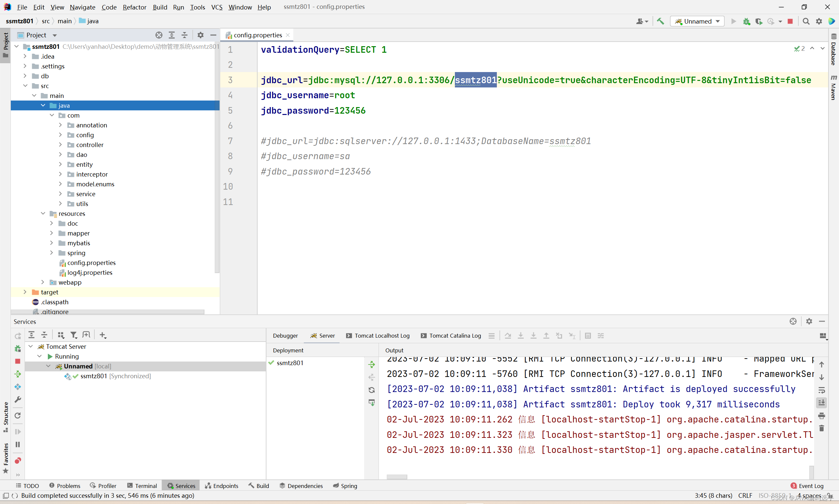Viewport: 839px width, 504px height.
Task: Click the Filter icon in Services toolbar
Action: [x=73, y=335]
